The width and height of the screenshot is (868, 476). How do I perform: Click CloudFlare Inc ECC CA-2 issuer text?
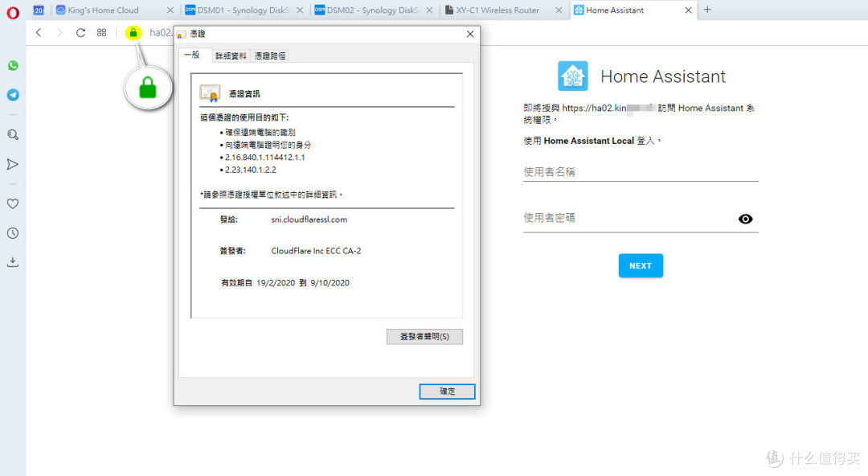(x=316, y=251)
